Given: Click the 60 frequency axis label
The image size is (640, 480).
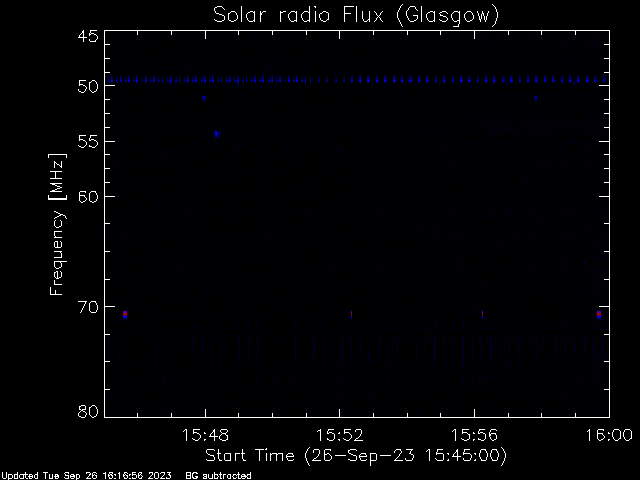Looking at the screenshot, I should click(88, 197).
